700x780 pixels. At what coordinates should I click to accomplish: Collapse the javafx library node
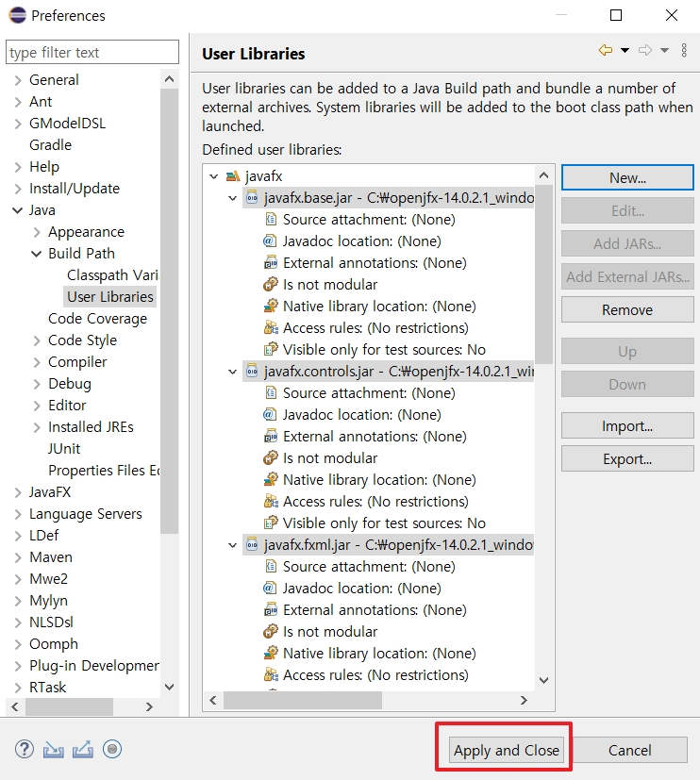pos(214,176)
